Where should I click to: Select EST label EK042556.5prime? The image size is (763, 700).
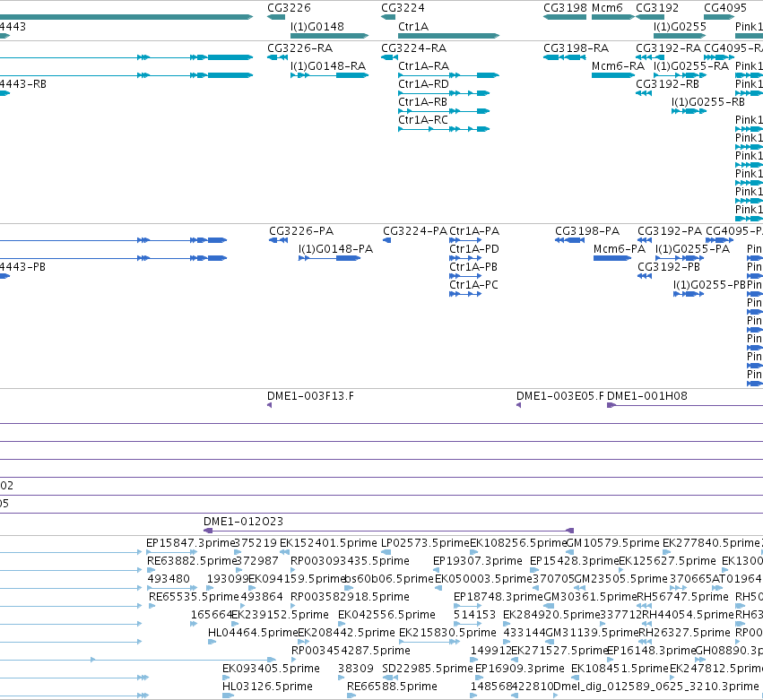(x=386, y=615)
